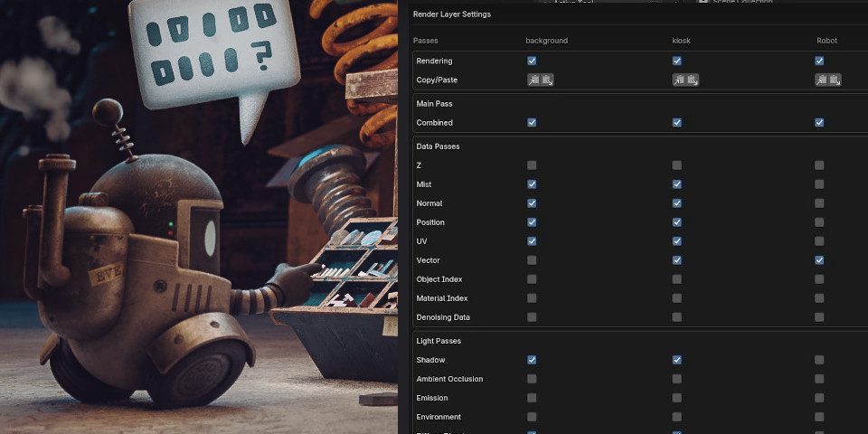Screen dimensions: 868x434
Task: Paste pass settings onto the Robot layer
Action: click(835, 80)
